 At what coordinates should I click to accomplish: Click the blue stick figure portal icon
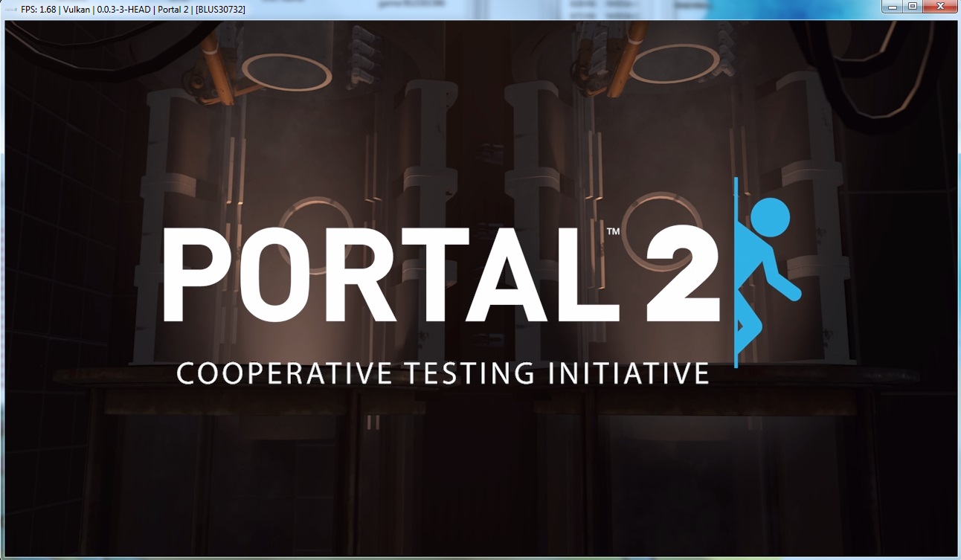pyautogui.click(x=768, y=272)
